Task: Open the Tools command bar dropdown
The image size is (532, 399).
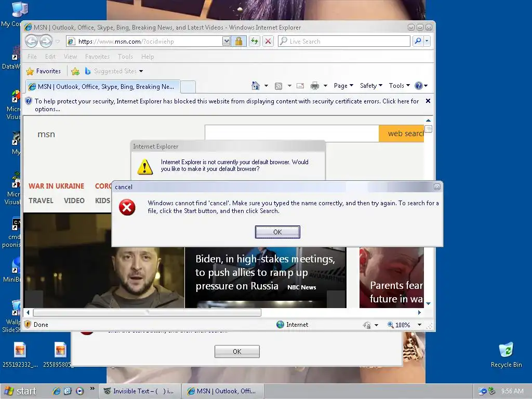Action: tap(400, 86)
